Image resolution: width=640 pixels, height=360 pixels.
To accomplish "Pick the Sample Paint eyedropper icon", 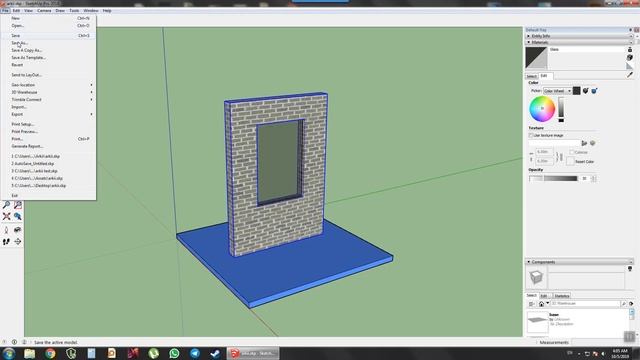I will click(x=630, y=75).
